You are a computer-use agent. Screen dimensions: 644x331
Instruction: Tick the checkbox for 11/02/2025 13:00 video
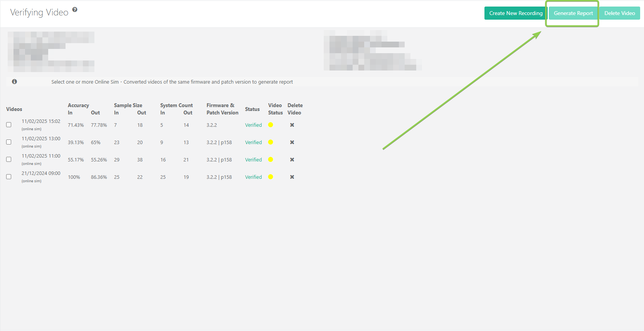tap(9, 142)
